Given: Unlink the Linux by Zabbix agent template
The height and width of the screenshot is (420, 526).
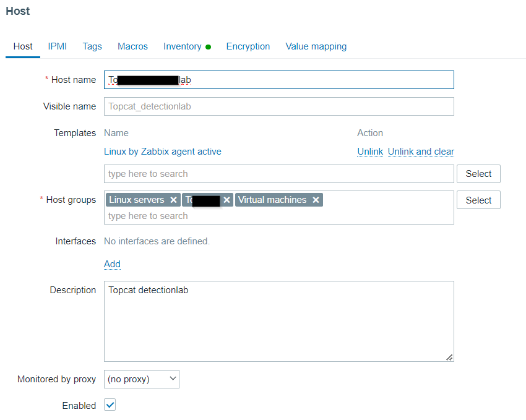Looking at the screenshot, I should (370, 152).
